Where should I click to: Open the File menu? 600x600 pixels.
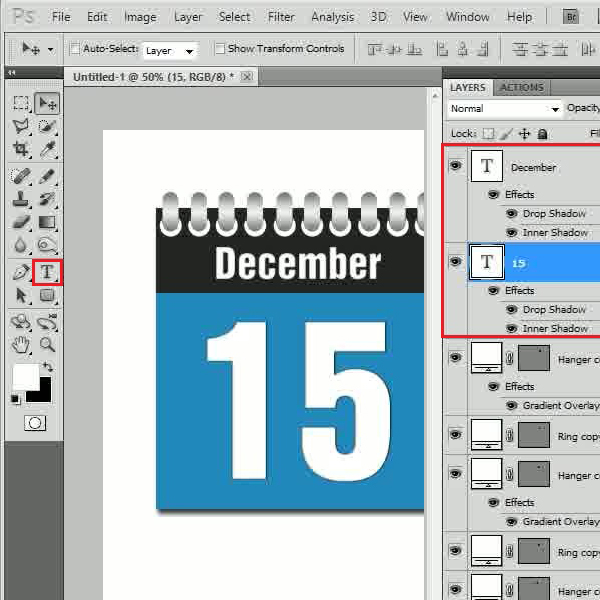pos(61,17)
